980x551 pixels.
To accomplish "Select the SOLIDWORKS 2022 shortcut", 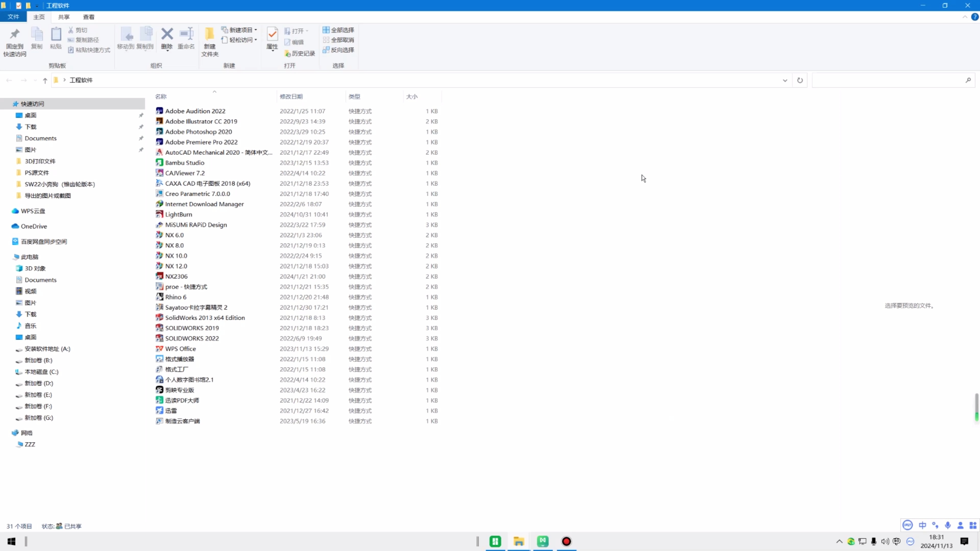I will click(192, 339).
